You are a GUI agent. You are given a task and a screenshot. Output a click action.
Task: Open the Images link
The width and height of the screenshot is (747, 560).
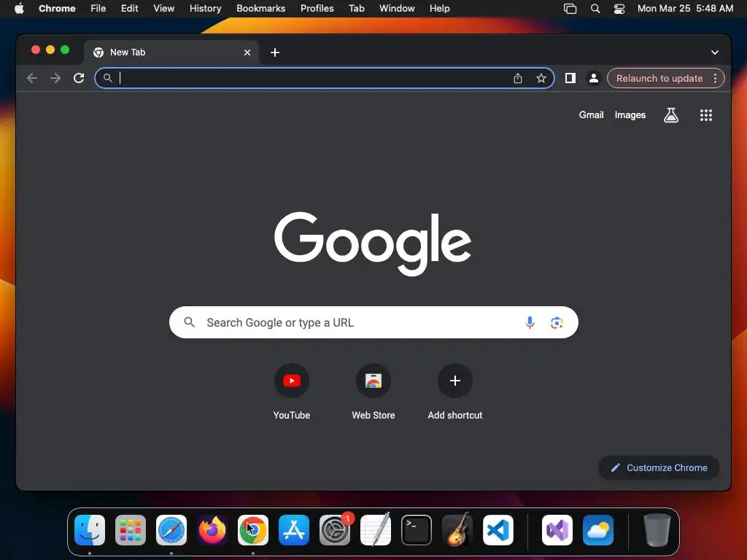630,114
